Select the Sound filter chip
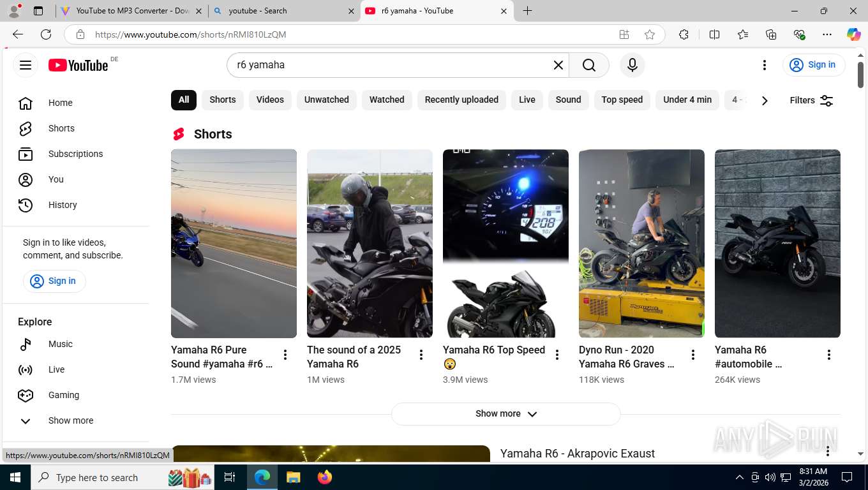The image size is (868, 490). 568,100
